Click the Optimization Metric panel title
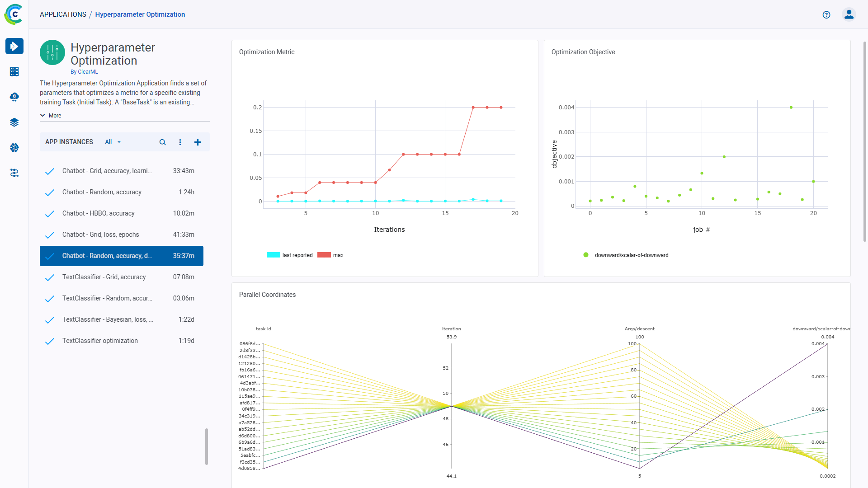 (x=267, y=52)
